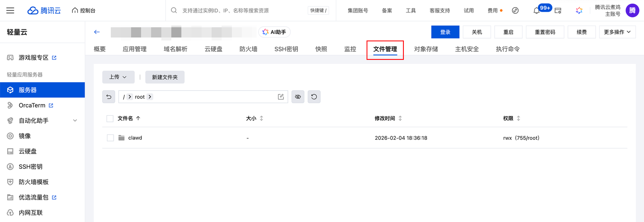
Task: Click the edit path pencil icon
Action: 281,96
